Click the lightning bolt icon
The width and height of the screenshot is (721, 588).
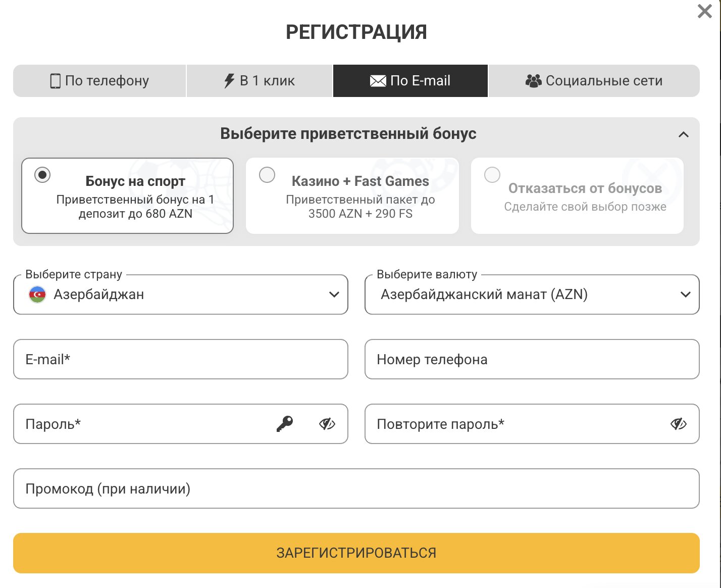pos(229,81)
